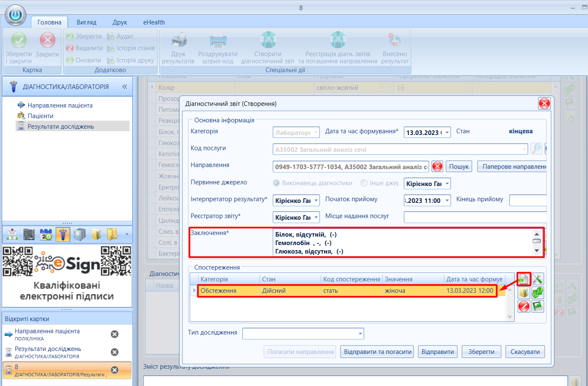588x386 pixels.
Task: Switch to the 'Головна' ribbon tab
Action: pos(49,22)
